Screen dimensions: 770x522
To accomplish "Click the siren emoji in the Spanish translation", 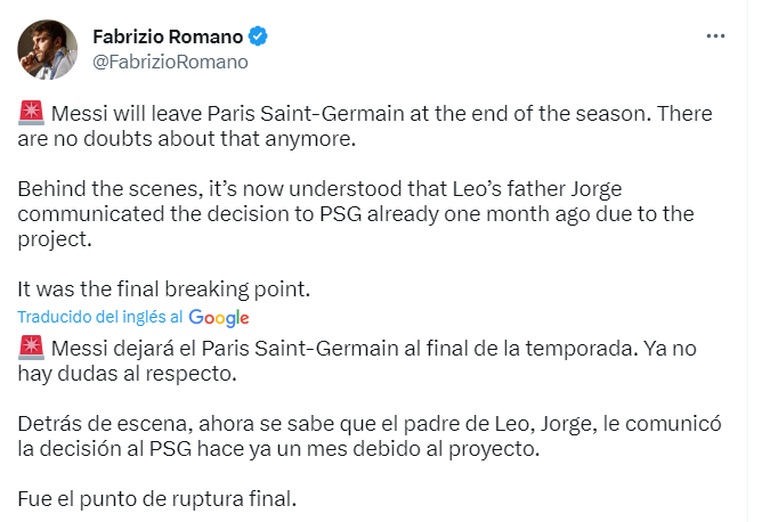I will click(x=28, y=348).
